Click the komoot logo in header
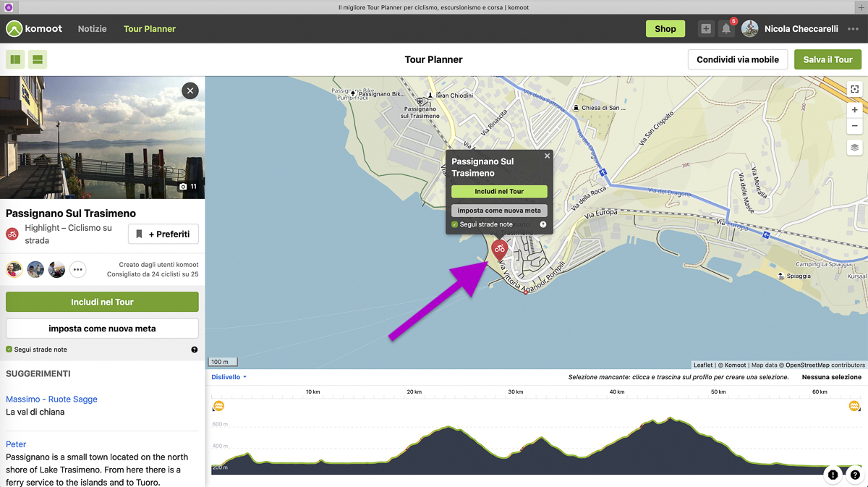868x487 pixels. pos(34,29)
